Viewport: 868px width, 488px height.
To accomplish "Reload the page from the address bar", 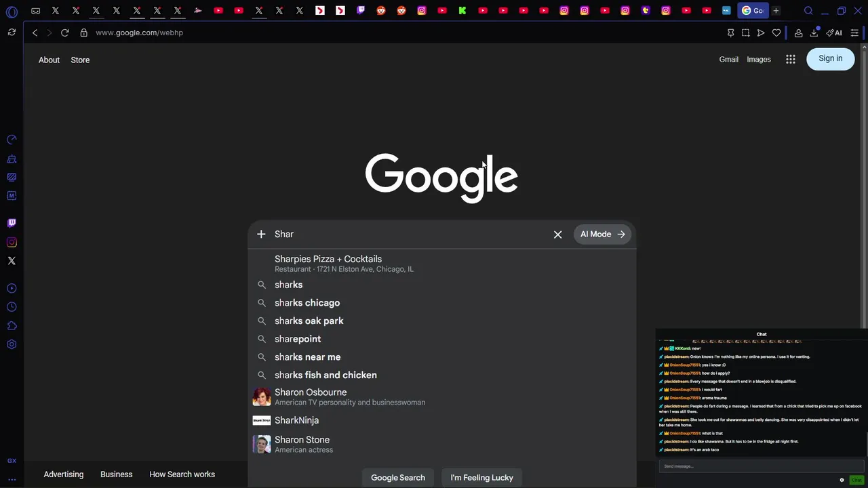I will click(x=64, y=33).
